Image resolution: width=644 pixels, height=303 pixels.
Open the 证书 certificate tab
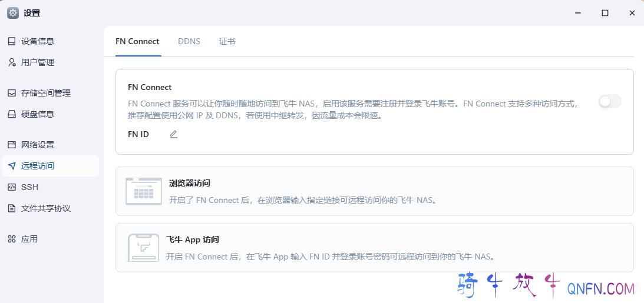point(227,41)
